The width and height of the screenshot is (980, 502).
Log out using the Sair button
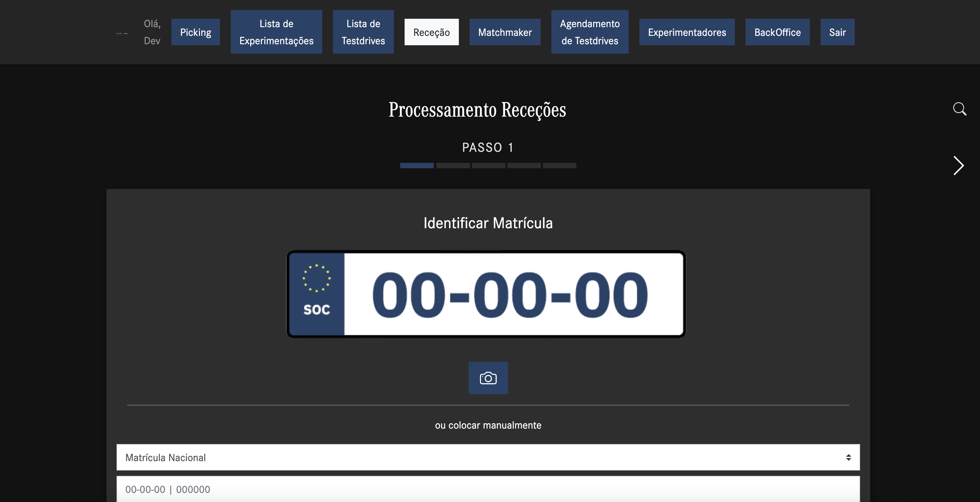tap(837, 32)
